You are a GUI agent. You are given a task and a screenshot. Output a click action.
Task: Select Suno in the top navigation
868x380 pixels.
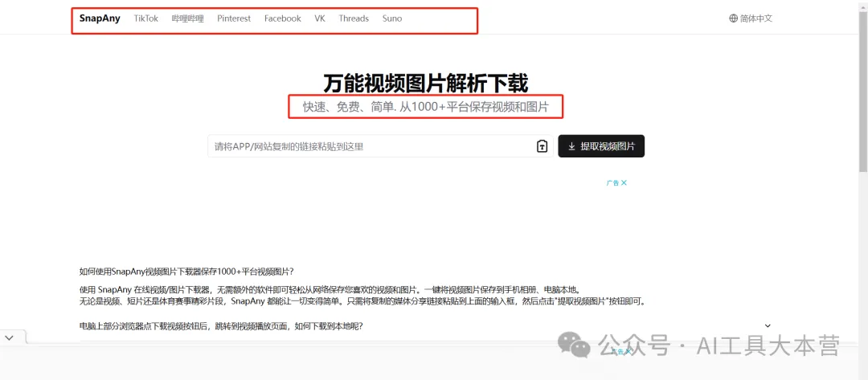point(392,18)
